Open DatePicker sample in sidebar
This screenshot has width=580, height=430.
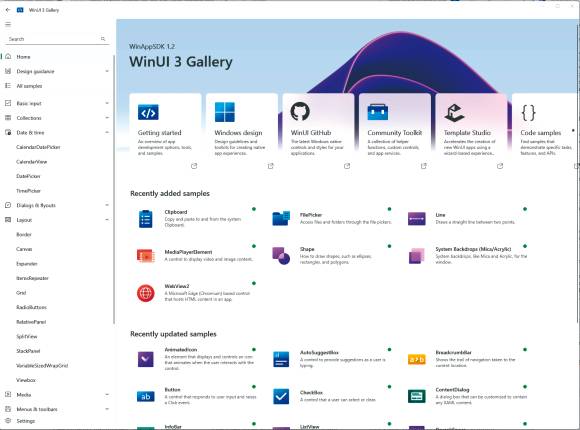pyautogui.click(x=28, y=176)
